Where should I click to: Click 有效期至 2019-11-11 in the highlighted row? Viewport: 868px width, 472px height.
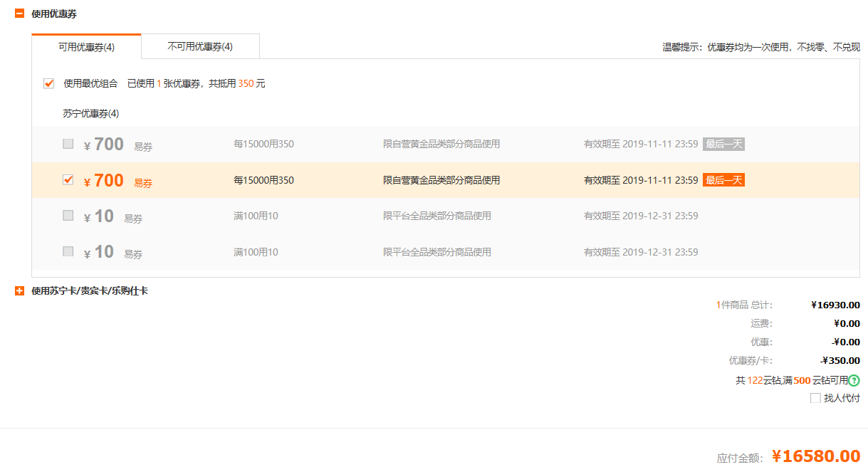click(641, 180)
